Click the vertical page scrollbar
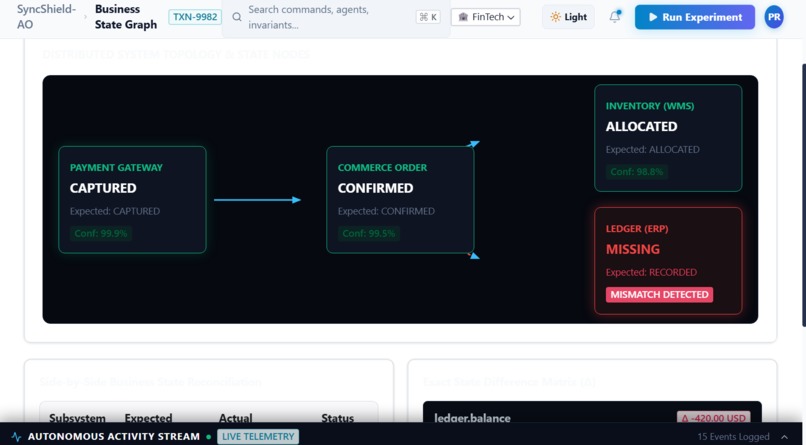Screen dimensions: 806x445 803,195
